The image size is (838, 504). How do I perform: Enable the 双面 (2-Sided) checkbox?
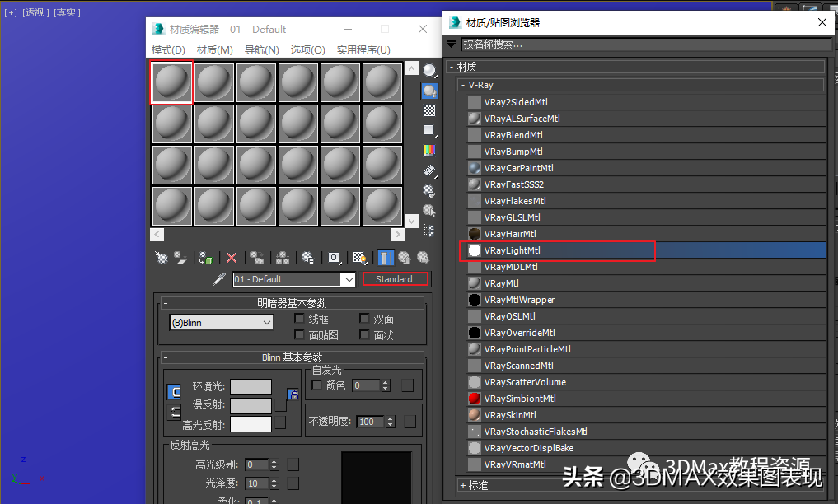tap(364, 318)
